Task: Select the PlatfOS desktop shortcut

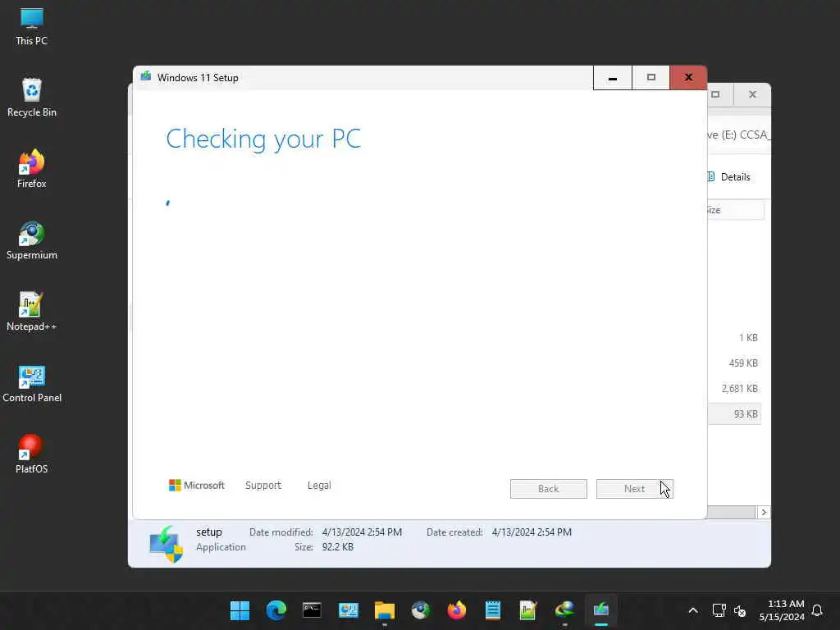Action: coord(31,454)
